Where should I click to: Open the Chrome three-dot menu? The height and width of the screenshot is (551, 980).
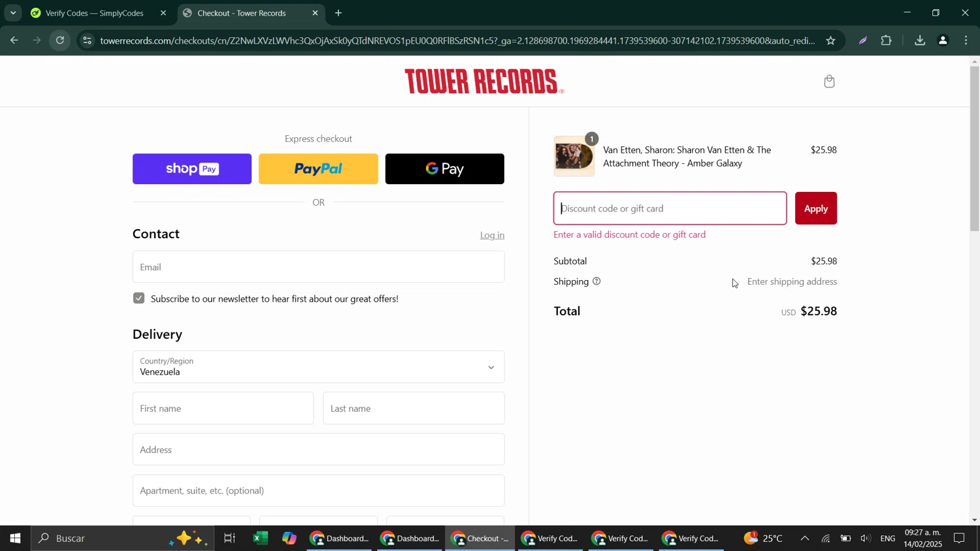(966, 40)
